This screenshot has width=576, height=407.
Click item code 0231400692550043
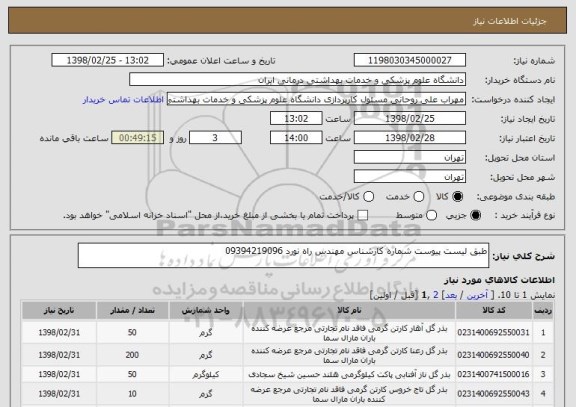coord(493,394)
